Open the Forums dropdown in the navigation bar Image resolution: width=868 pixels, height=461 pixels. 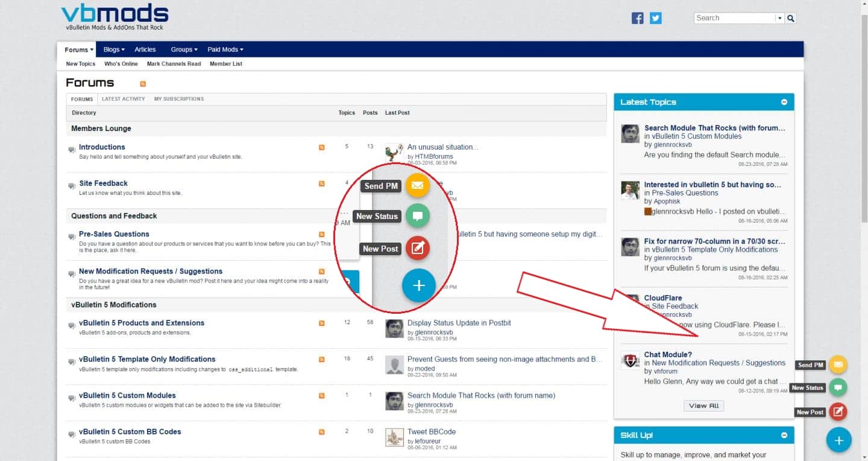79,49
